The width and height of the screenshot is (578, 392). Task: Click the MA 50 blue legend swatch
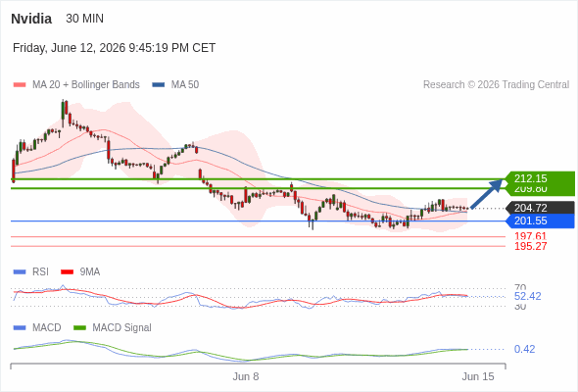tap(158, 85)
